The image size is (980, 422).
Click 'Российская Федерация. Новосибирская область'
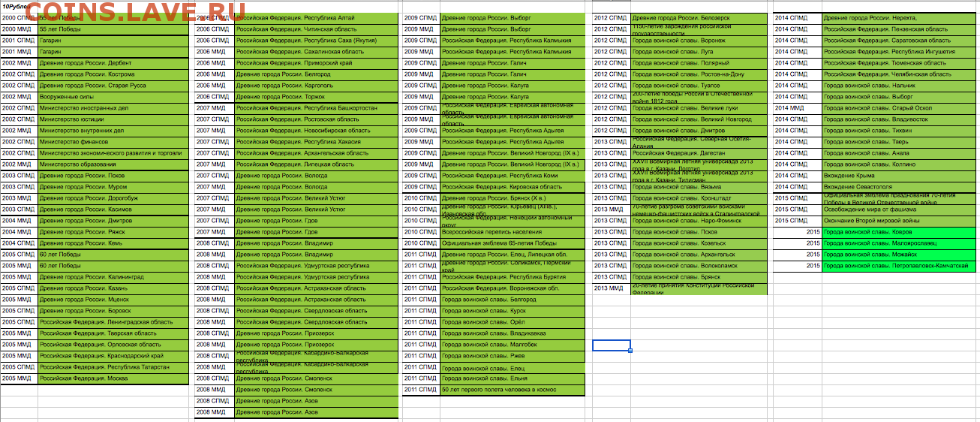coord(316,131)
